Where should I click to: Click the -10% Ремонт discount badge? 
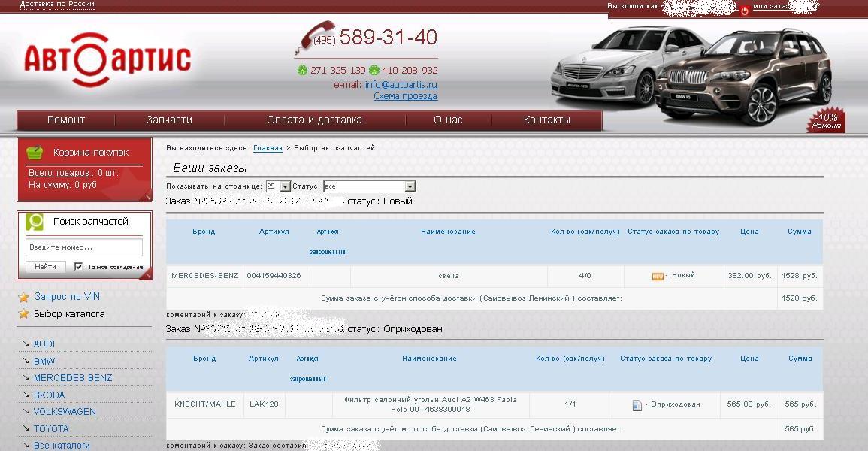826,120
